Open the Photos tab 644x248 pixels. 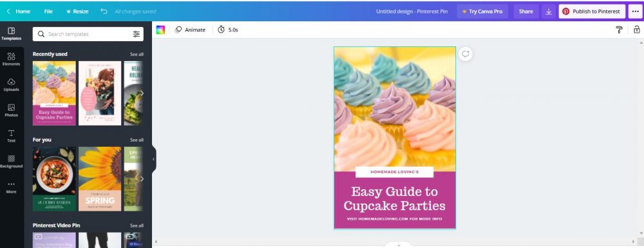[12, 110]
